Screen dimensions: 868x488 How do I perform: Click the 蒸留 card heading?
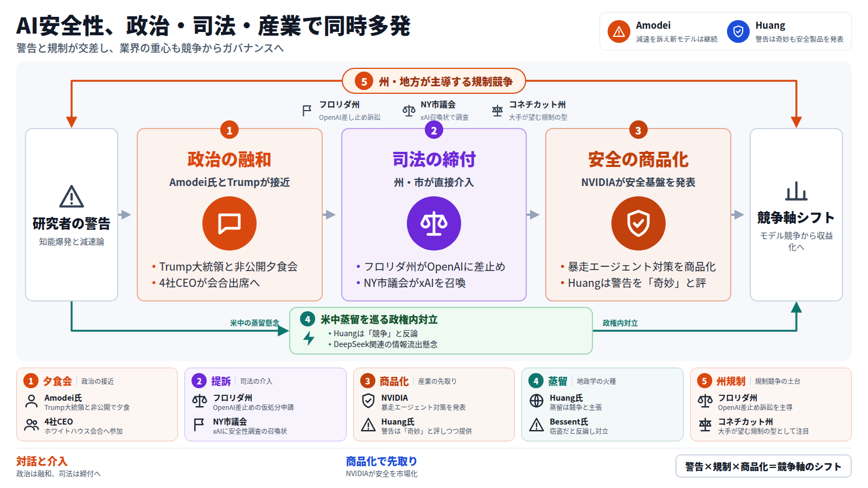[x=557, y=381]
